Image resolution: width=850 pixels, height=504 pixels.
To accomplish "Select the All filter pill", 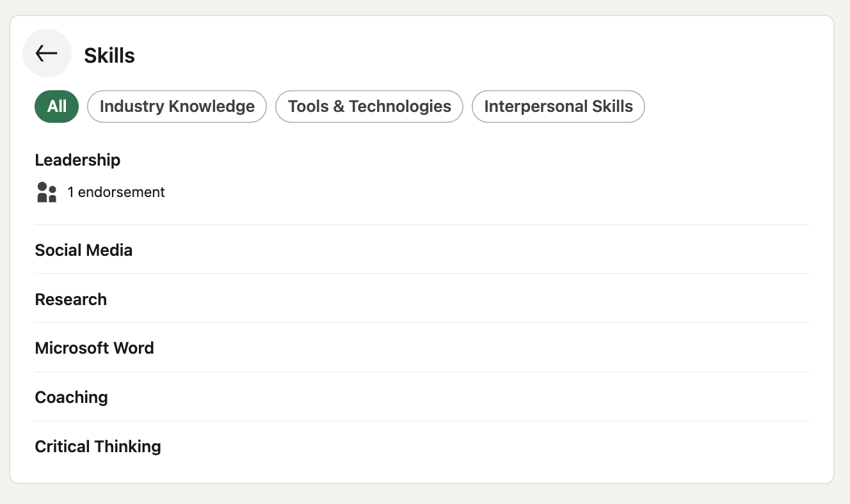I will (x=56, y=106).
